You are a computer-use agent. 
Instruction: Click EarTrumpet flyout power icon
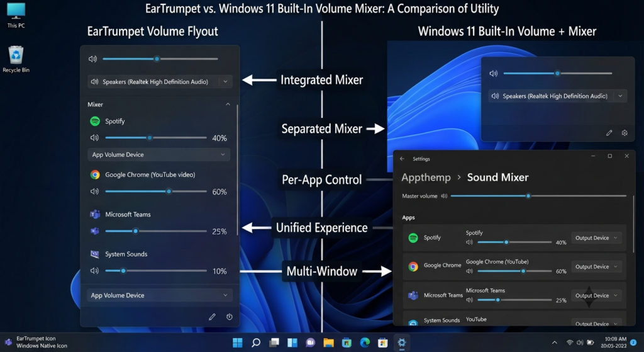pos(229,317)
